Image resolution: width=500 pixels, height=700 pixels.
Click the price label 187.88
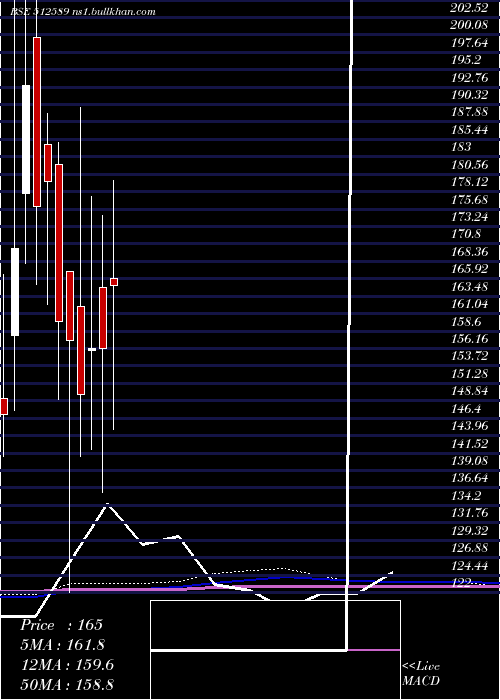tap(469, 112)
